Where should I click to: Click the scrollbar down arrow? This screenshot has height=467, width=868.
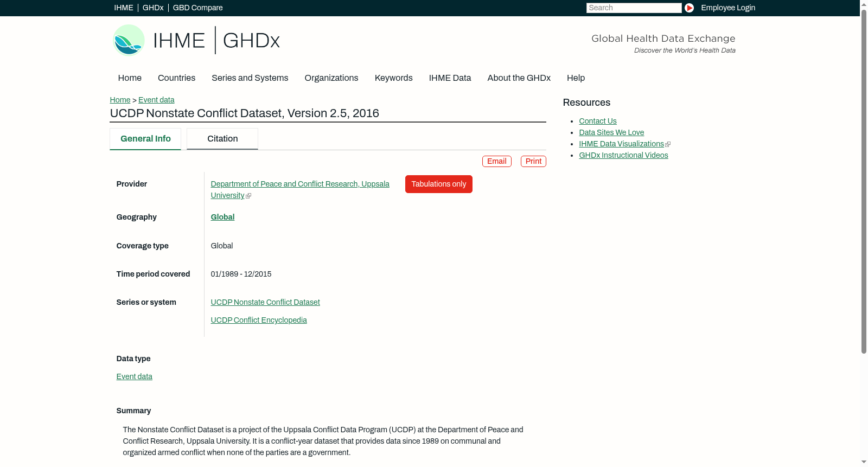(x=864, y=462)
